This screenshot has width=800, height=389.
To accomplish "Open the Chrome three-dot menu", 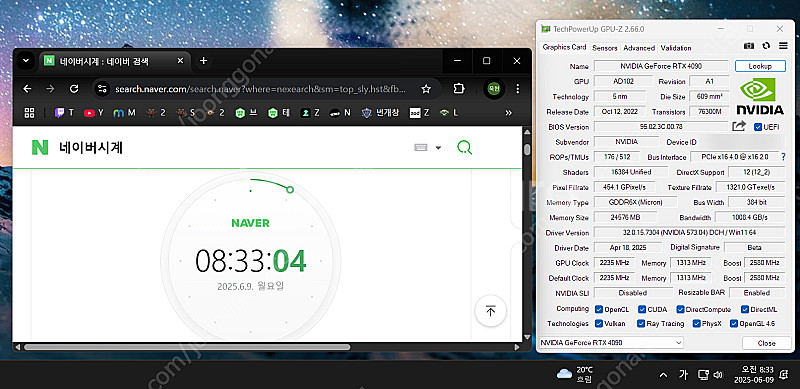I will (517, 89).
